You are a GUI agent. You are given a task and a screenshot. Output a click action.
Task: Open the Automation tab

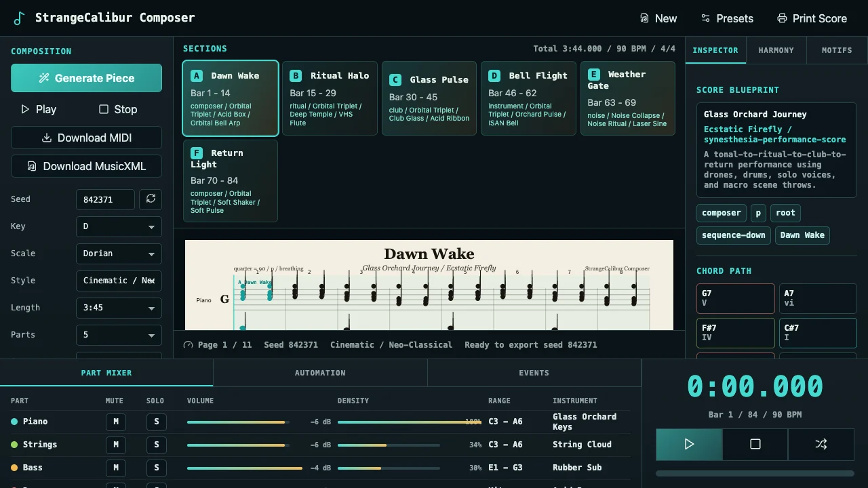(x=320, y=373)
